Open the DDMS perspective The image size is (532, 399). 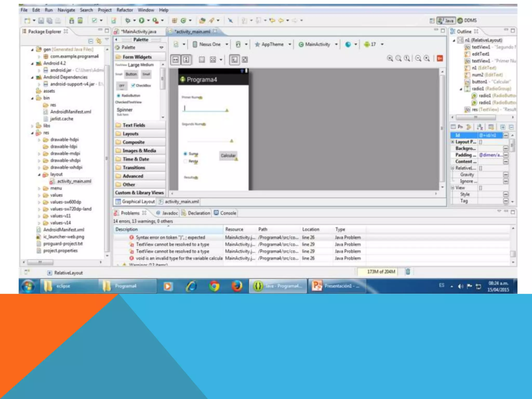click(x=467, y=21)
